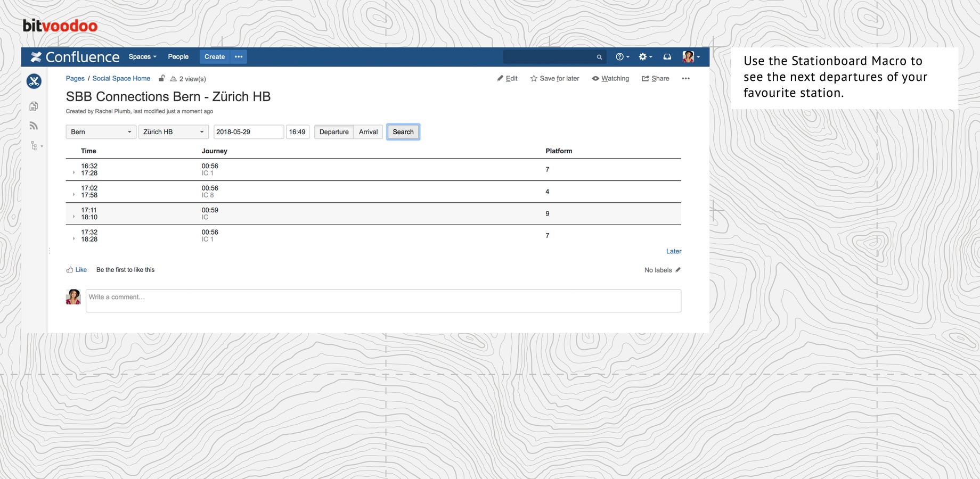Click the commenter avatar beside comment box
980x479 pixels.
73,297
